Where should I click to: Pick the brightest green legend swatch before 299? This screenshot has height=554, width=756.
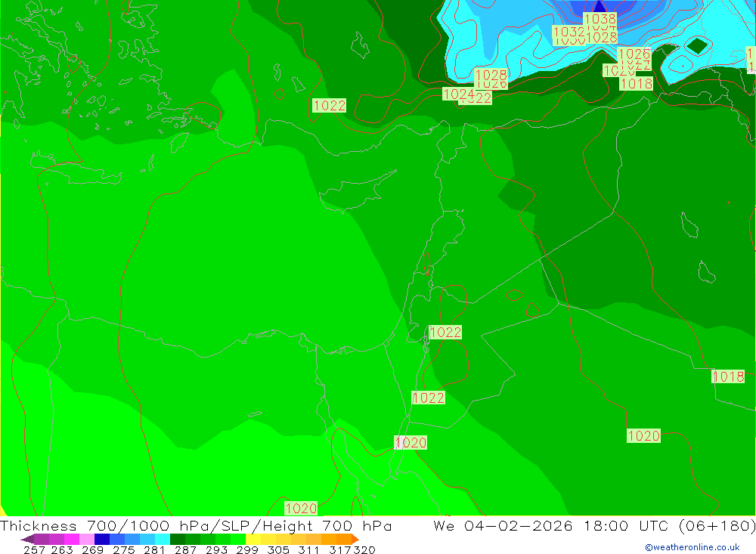tap(237, 539)
